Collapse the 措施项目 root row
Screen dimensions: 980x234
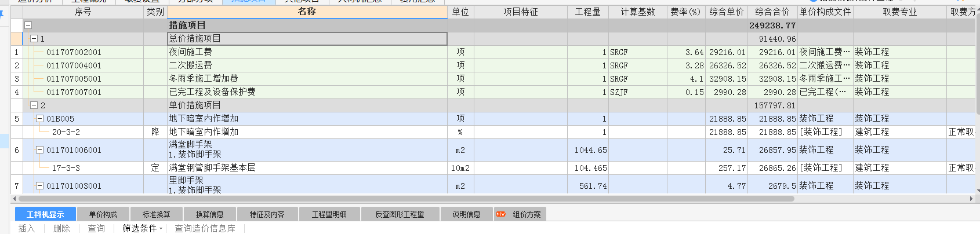click(x=28, y=25)
